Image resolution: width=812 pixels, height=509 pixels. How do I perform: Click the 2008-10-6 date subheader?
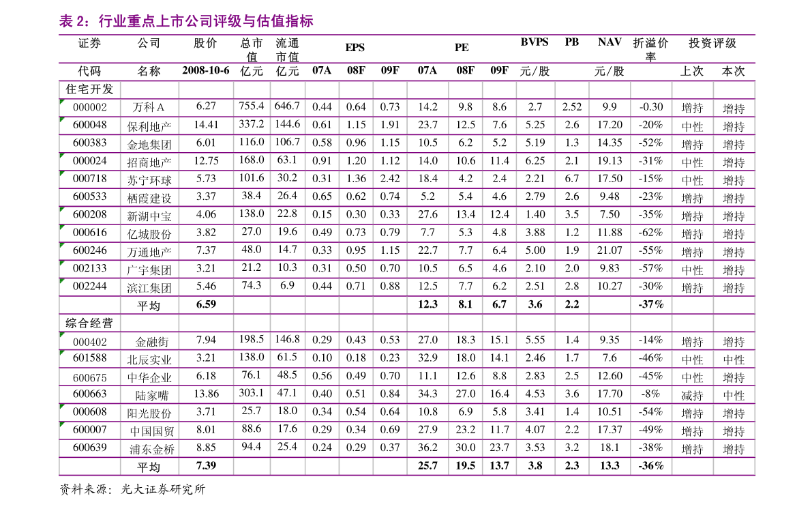[x=205, y=70]
